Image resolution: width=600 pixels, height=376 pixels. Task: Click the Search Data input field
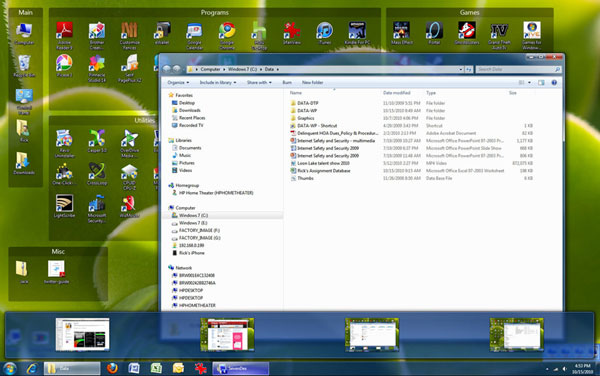518,70
